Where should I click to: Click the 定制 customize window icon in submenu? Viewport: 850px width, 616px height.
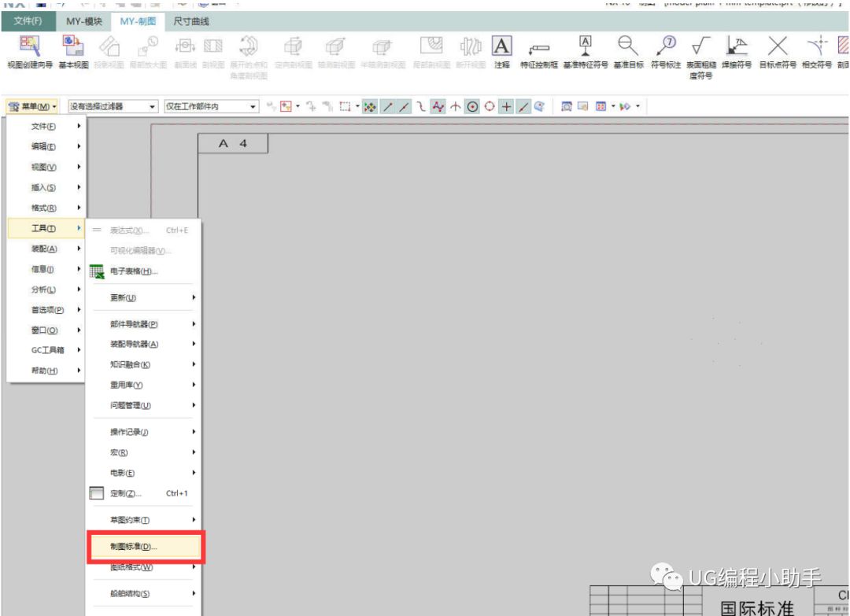(97, 493)
